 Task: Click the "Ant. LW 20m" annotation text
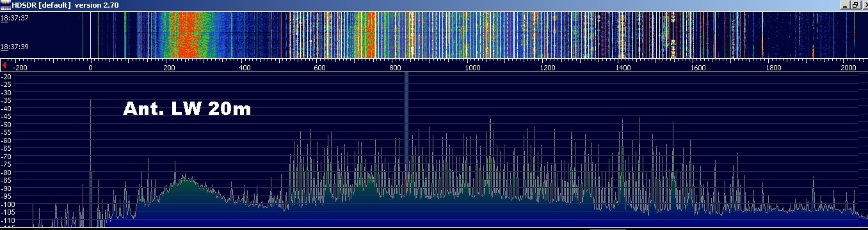[186, 110]
